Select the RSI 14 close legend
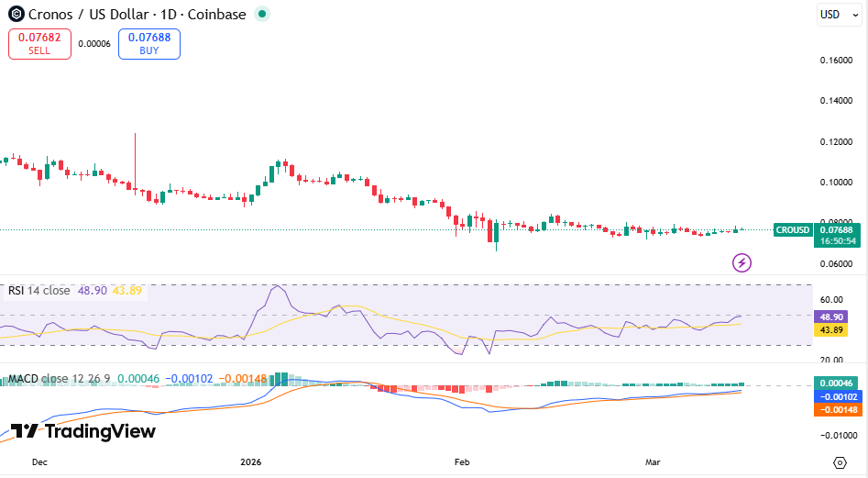 click(x=38, y=290)
